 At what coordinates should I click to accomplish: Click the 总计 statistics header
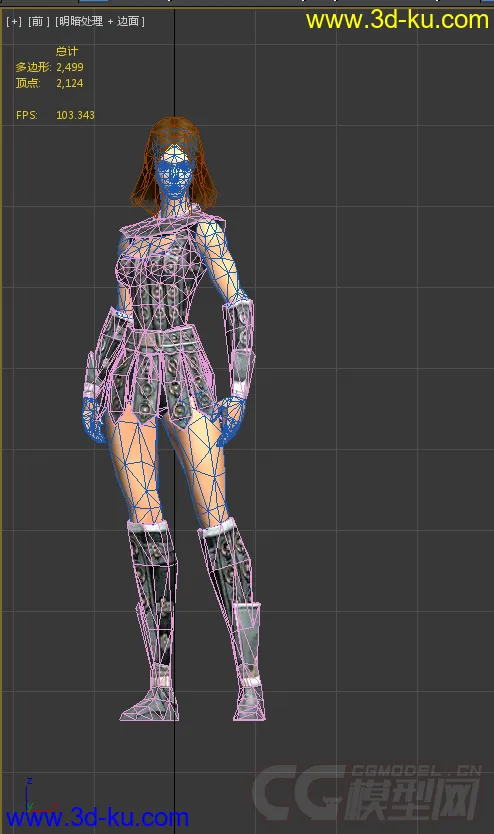[x=67, y=51]
